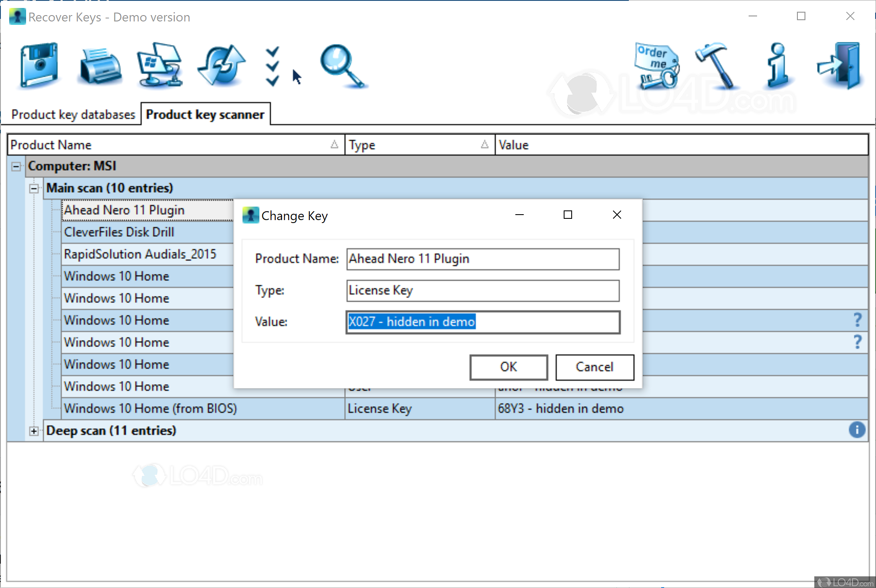
Task: Click the printer icon in toolbar
Action: tap(100, 66)
